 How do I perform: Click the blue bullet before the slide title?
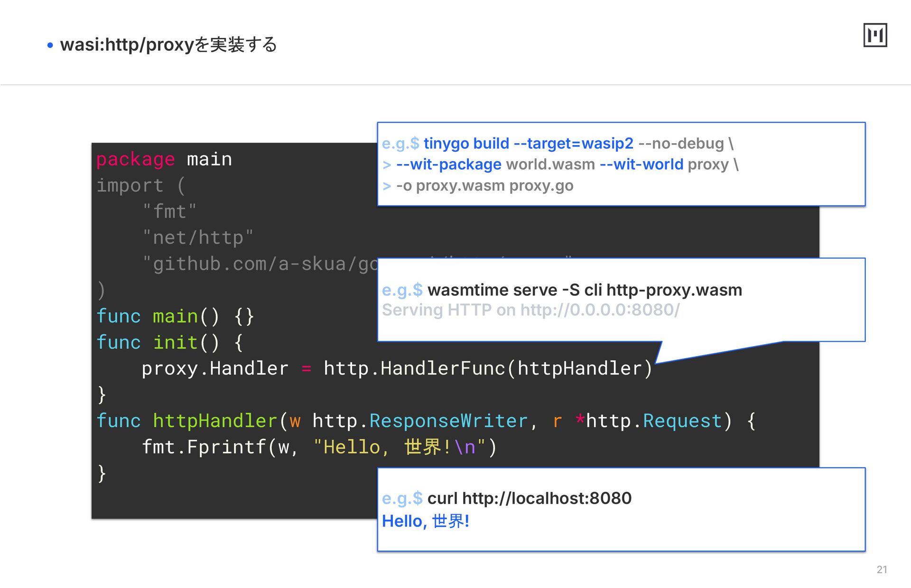(50, 46)
